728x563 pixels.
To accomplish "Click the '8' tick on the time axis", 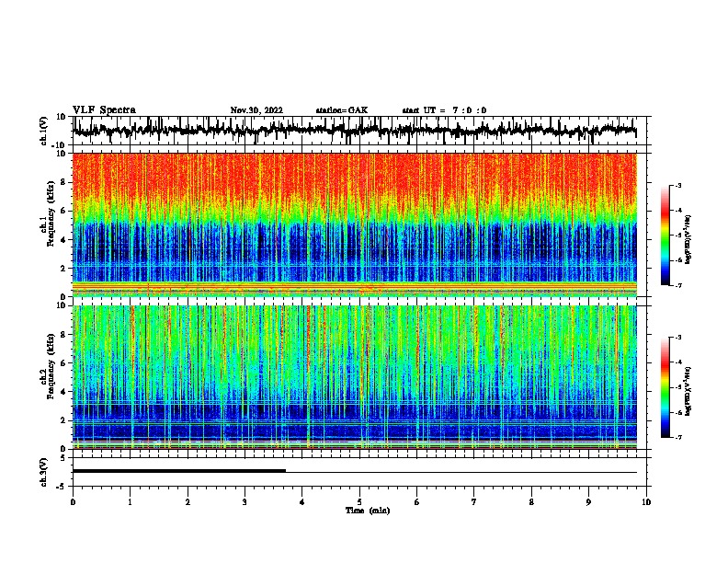I will [x=531, y=502].
